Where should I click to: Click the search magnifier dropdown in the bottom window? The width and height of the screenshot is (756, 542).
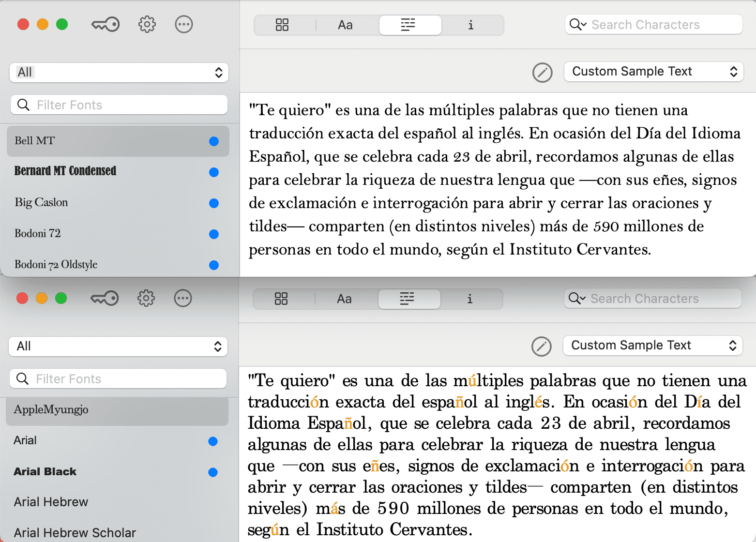[577, 299]
